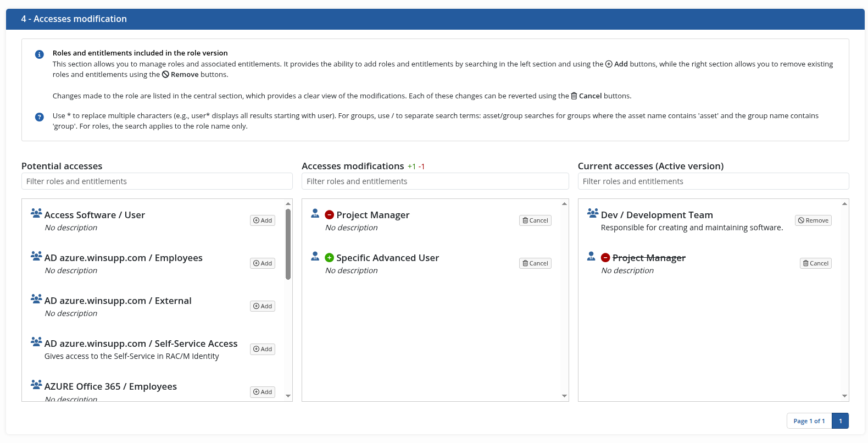The height and width of the screenshot is (443, 868).
Task: Click the down arrow of Potential accesses scrollbar
Action: 288,396
